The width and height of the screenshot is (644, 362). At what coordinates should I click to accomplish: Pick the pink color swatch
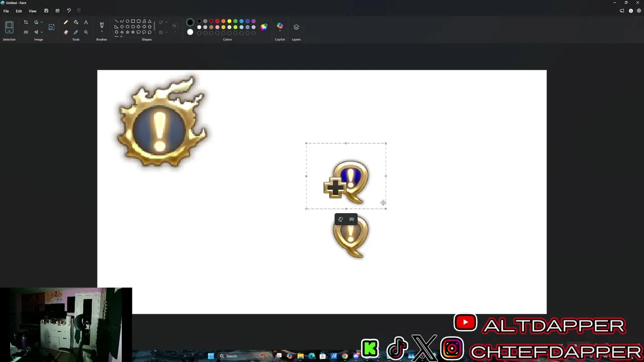click(217, 27)
